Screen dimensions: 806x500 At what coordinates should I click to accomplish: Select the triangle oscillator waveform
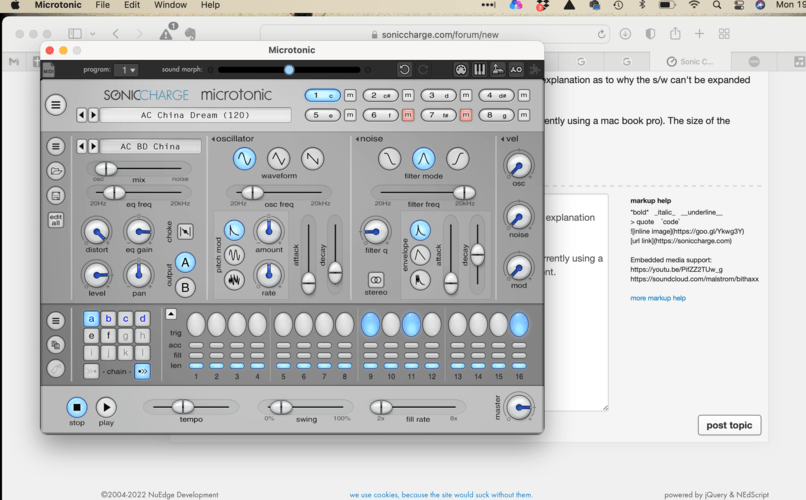pos(279,159)
